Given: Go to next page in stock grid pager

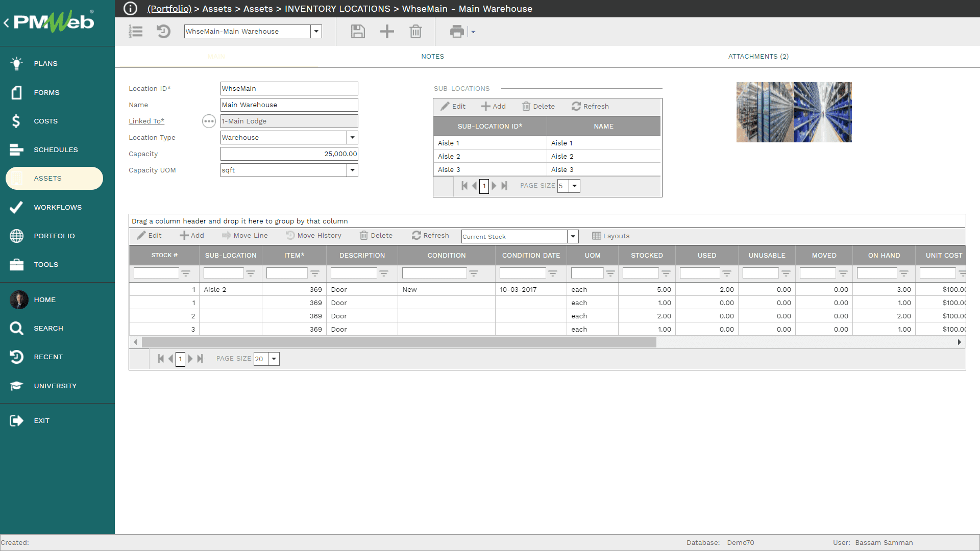Looking at the screenshot, I should pos(190,359).
